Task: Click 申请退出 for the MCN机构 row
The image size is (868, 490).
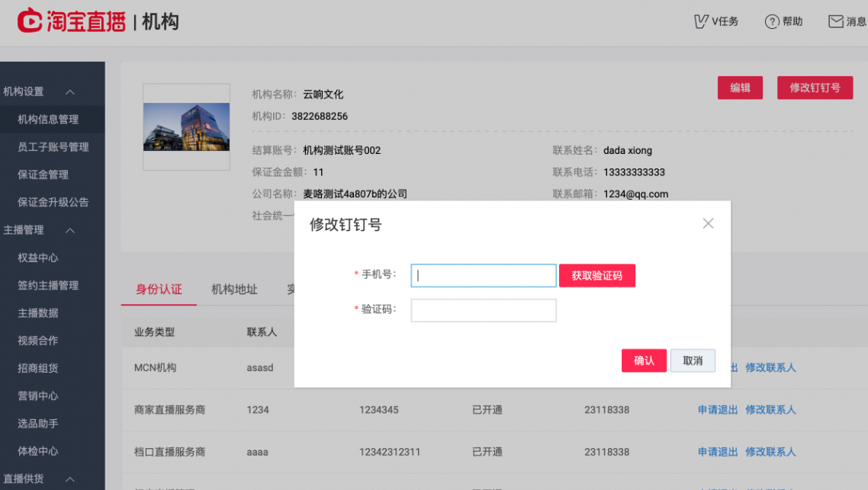Action: coord(718,367)
